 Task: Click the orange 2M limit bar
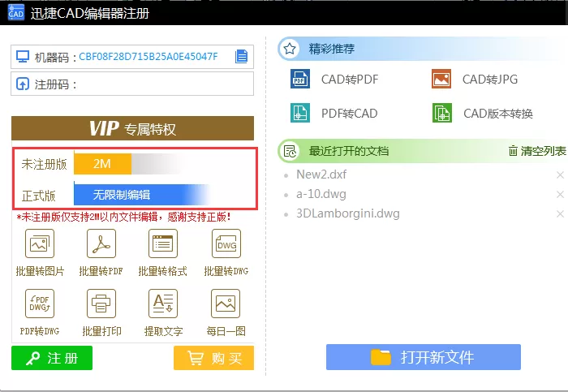103,164
